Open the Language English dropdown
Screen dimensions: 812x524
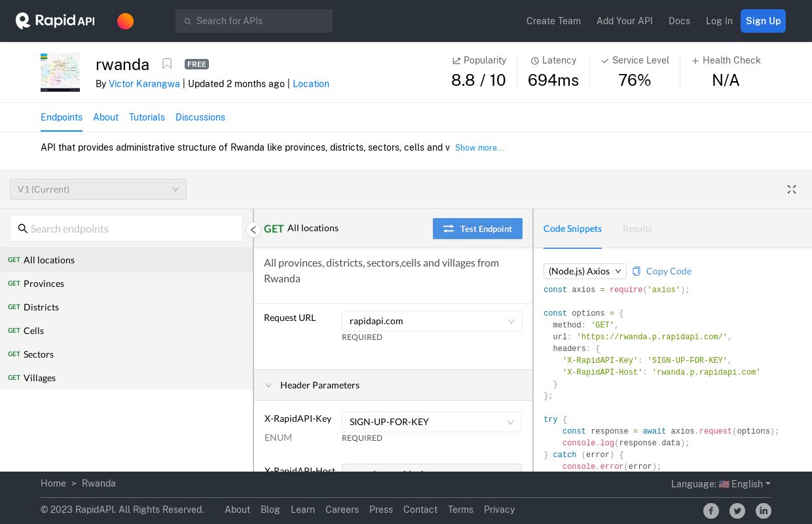pyautogui.click(x=721, y=484)
